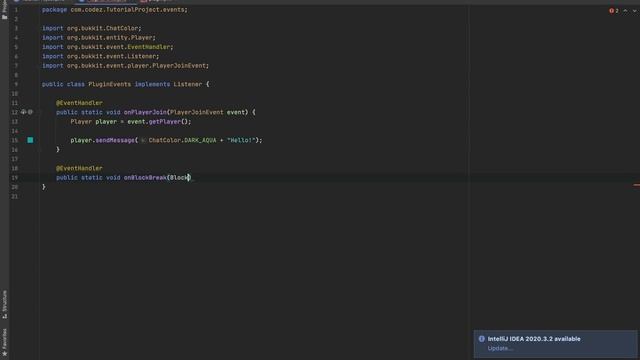
Task: Click the sendMessage method call
Action: click(x=115, y=140)
